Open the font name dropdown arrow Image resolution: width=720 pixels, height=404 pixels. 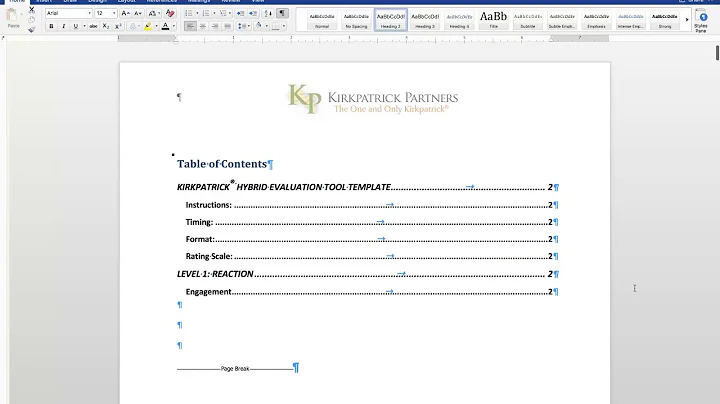click(90, 13)
